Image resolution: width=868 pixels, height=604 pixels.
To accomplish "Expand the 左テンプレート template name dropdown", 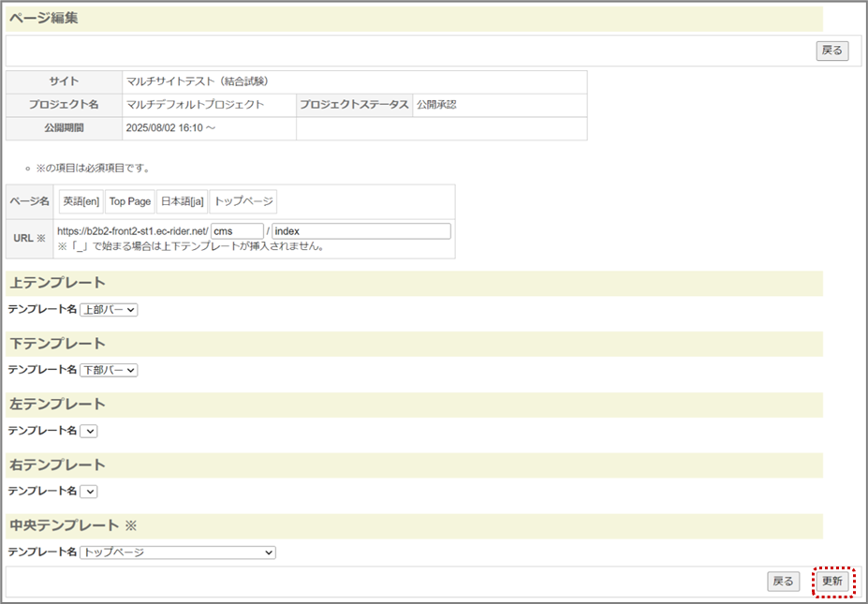I will tap(89, 431).
